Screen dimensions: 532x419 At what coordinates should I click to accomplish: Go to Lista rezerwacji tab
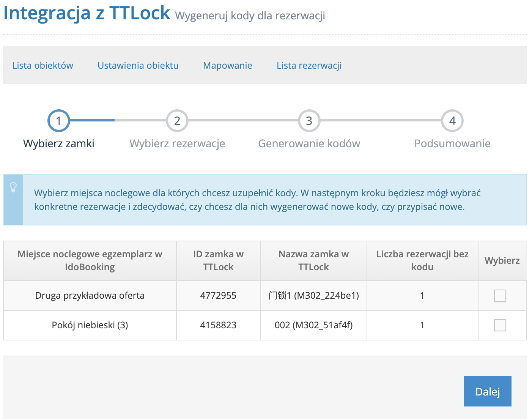(309, 65)
